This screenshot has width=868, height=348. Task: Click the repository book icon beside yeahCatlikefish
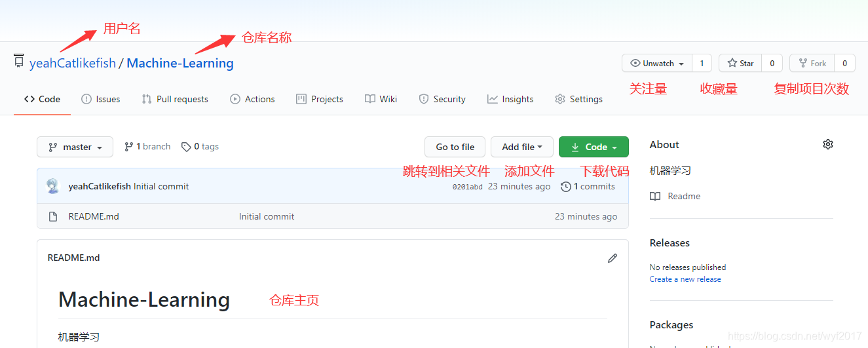coord(18,61)
